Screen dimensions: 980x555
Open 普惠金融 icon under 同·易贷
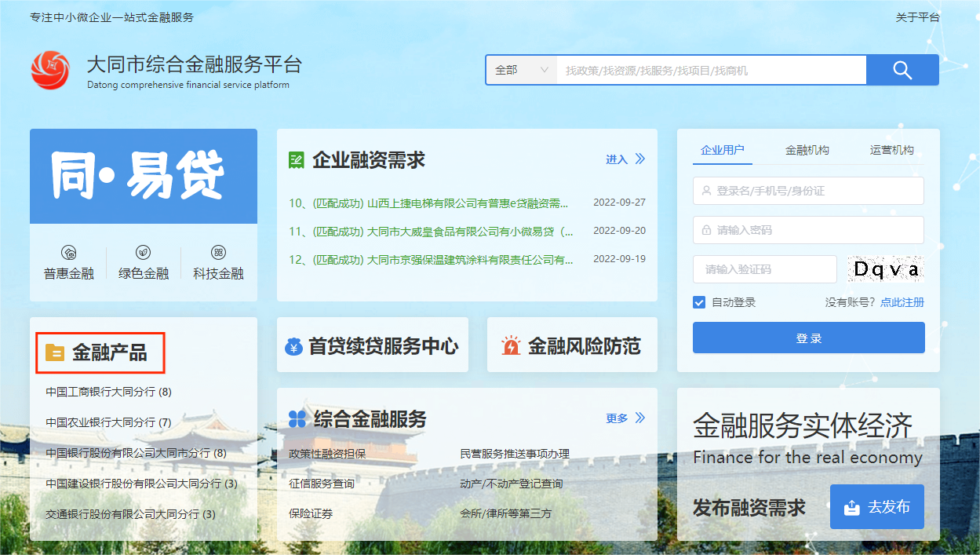[69, 253]
